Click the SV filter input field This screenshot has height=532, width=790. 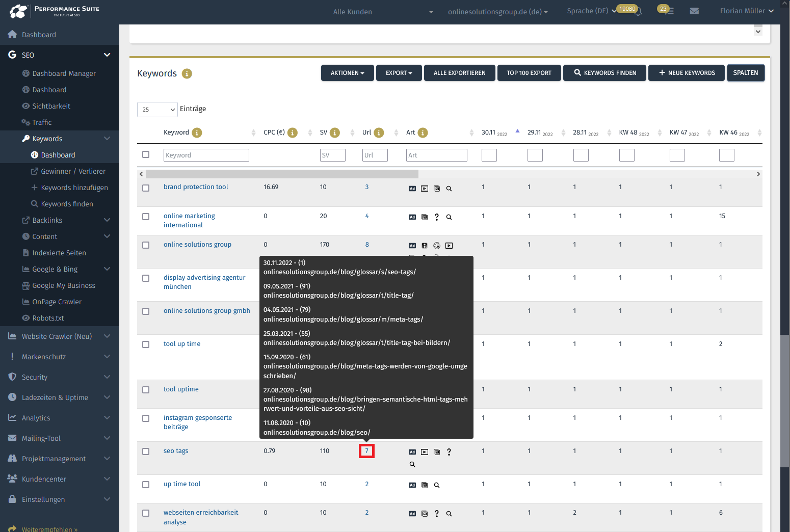tap(333, 155)
